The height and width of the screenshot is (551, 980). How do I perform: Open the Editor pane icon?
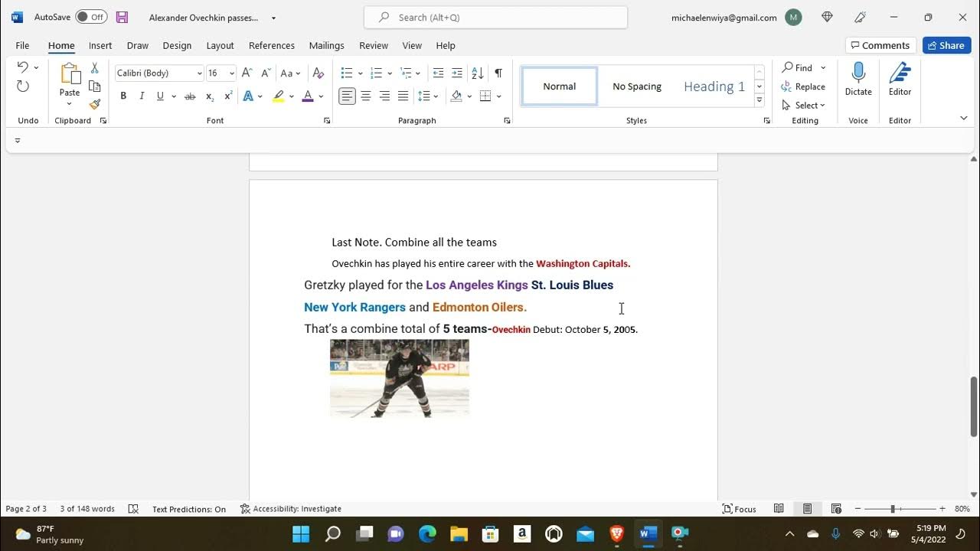900,73
